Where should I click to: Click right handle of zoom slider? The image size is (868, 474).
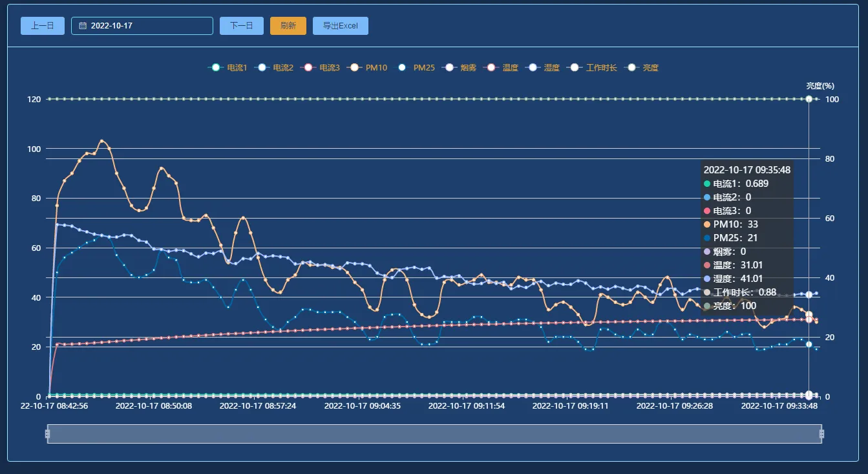pyautogui.click(x=821, y=434)
